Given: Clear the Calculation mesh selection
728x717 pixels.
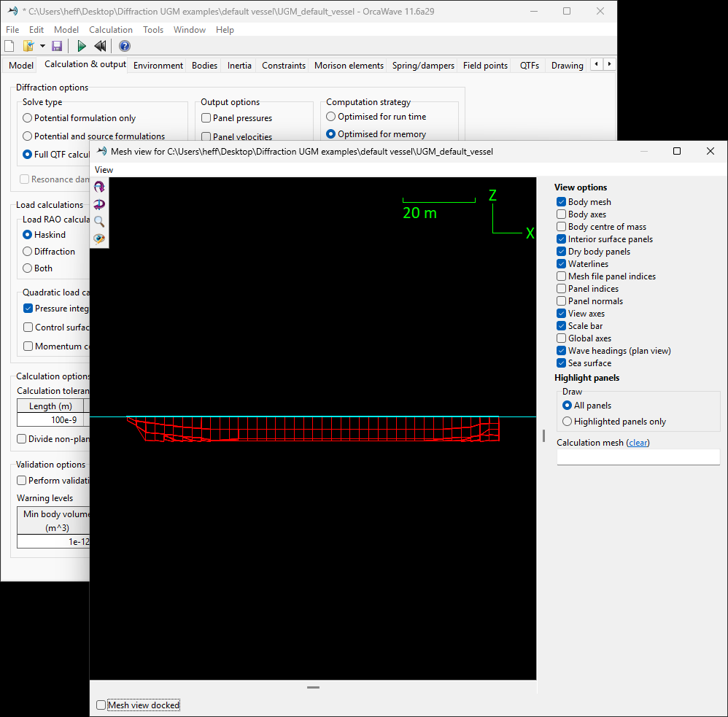Looking at the screenshot, I should tap(638, 442).
